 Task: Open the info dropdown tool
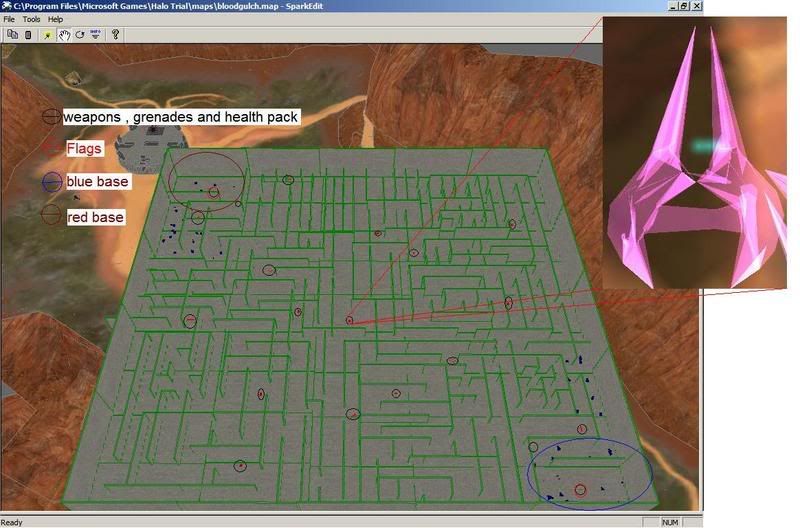(x=95, y=35)
